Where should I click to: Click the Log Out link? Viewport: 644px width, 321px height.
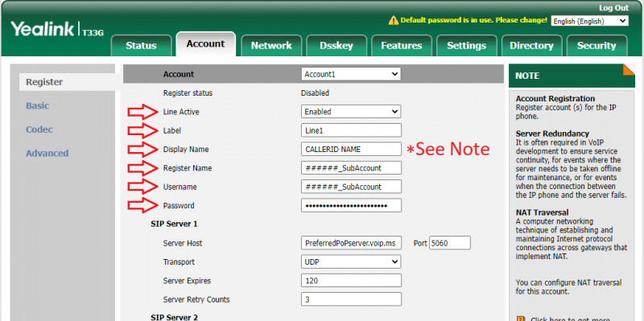(x=613, y=8)
